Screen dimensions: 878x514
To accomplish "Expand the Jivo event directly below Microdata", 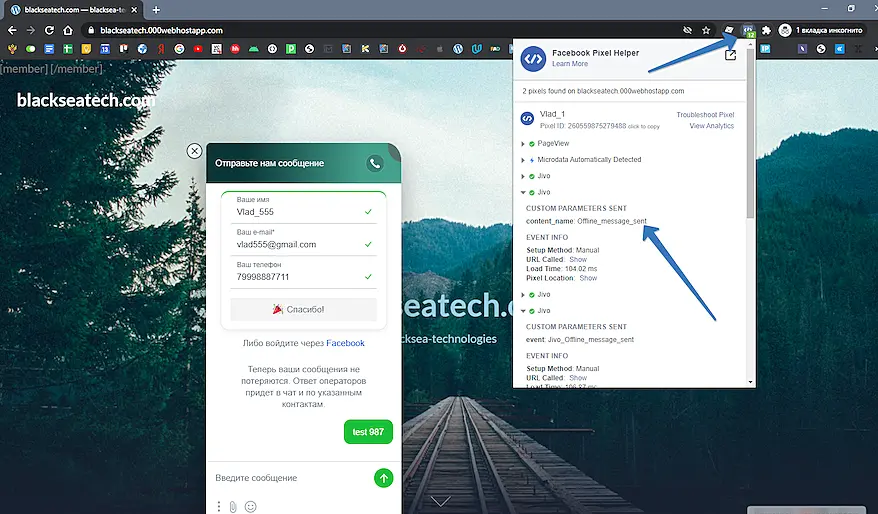I will click(x=523, y=176).
